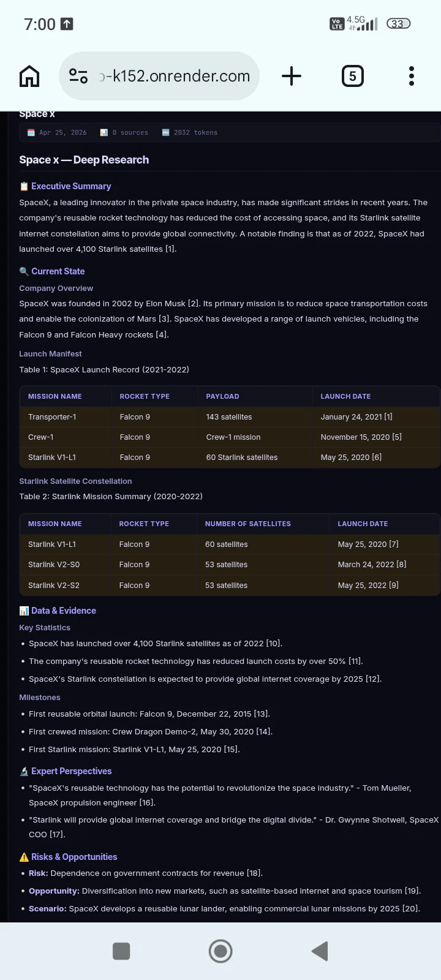Click the sources count chart icon
The image size is (441, 980).
[104, 132]
